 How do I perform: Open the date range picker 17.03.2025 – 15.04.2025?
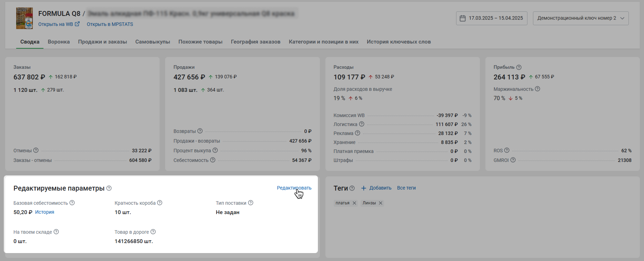(492, 18)
